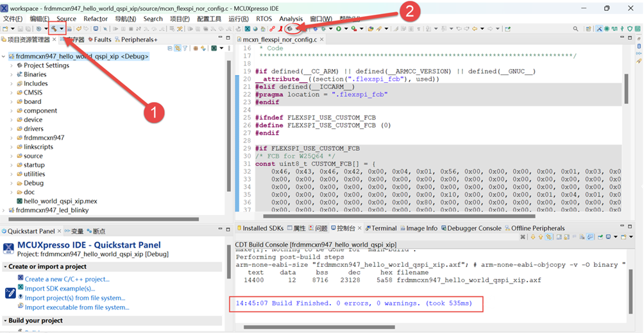This screenshot has height=333, width=644.
Task: Click the filter funnel in project explorer
Action: [x=185, y=49]
